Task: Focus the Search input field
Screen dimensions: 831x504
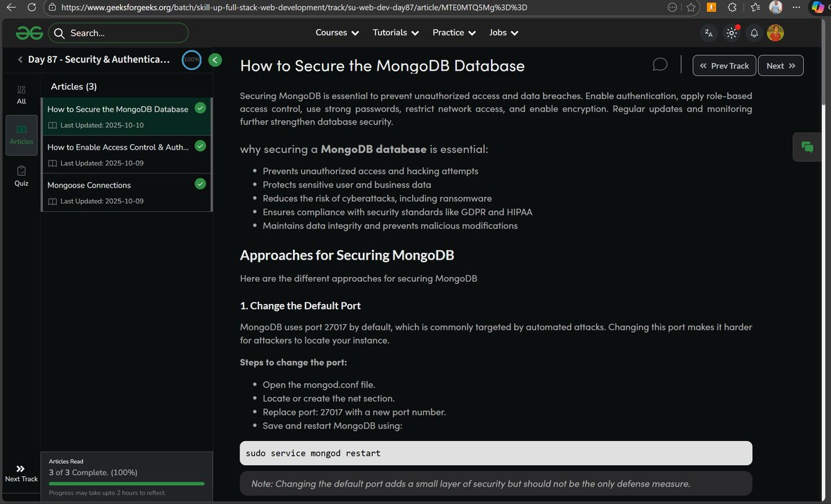Action: pos(118,33)
